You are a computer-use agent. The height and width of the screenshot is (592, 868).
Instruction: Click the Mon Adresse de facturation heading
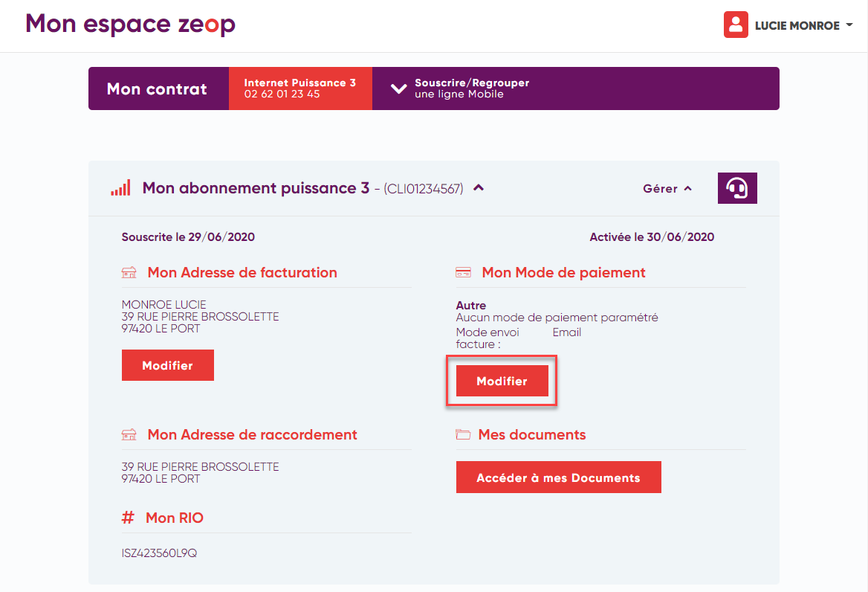(242, 272)
